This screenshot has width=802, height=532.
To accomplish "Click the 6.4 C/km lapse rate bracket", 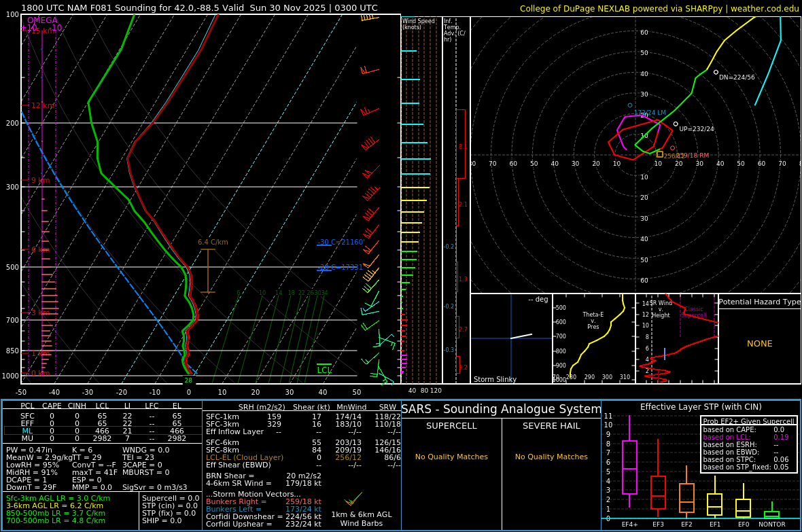I will coord(208,270).
